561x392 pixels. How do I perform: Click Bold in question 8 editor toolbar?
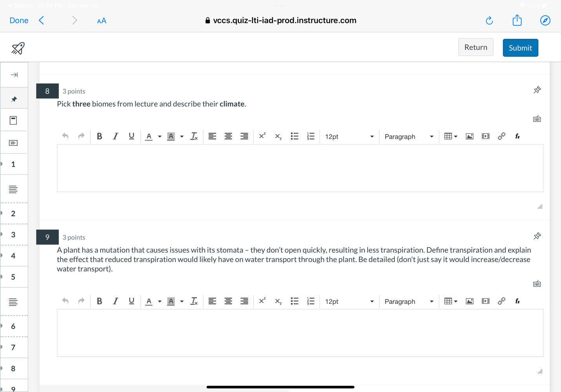100,136
